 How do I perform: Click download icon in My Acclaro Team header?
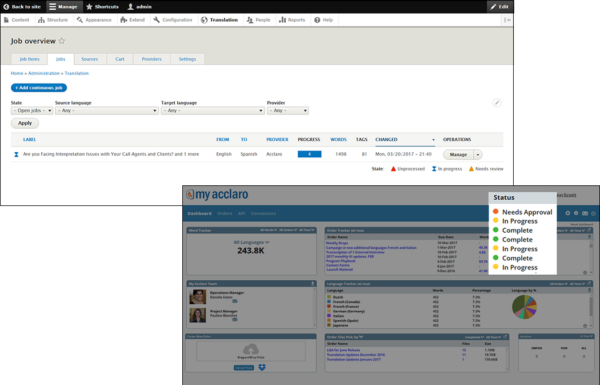(x=313, y=284)
